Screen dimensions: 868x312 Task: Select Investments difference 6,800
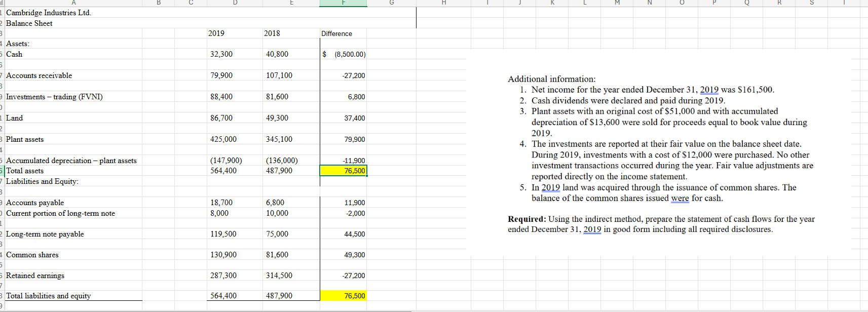(x=356, y=97)
